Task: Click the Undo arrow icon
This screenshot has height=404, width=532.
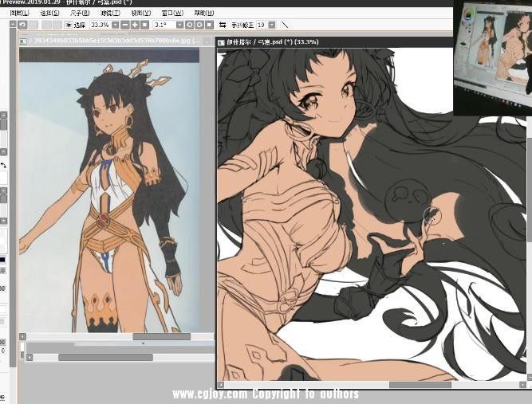Action: 22,25
